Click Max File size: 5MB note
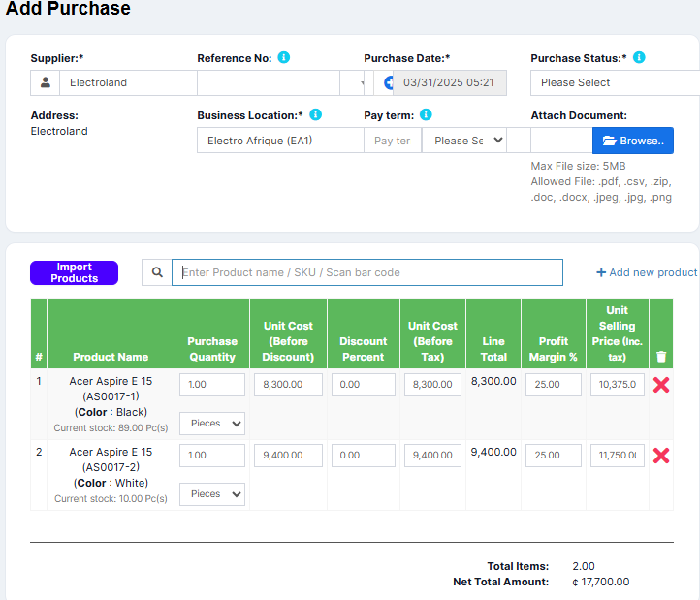 578,166
